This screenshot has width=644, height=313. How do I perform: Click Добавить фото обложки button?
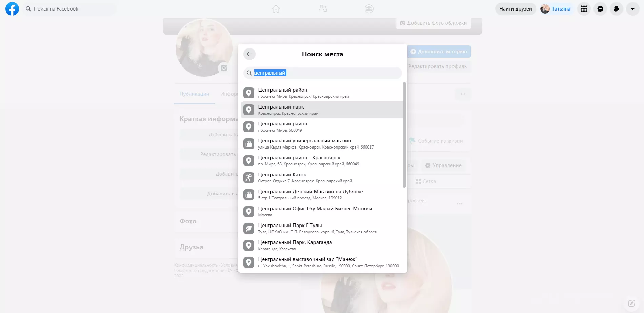(434, 23)
